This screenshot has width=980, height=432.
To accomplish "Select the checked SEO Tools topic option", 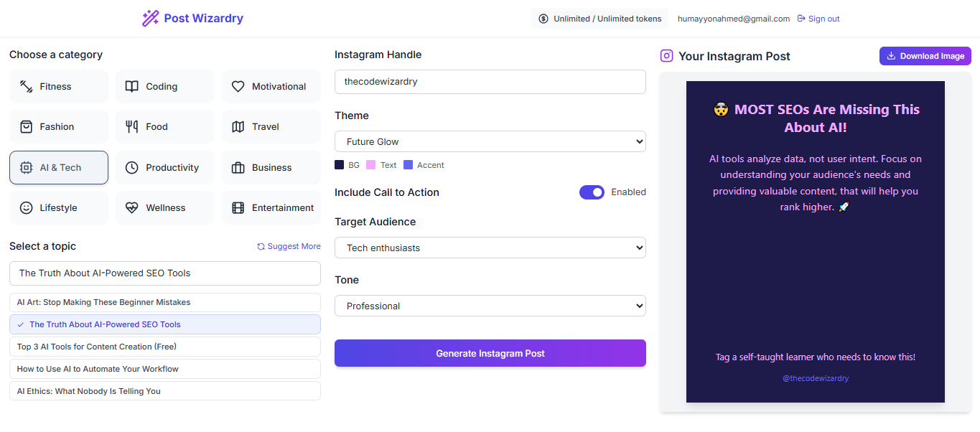I will pyautogui.click(x=165, y=324).
